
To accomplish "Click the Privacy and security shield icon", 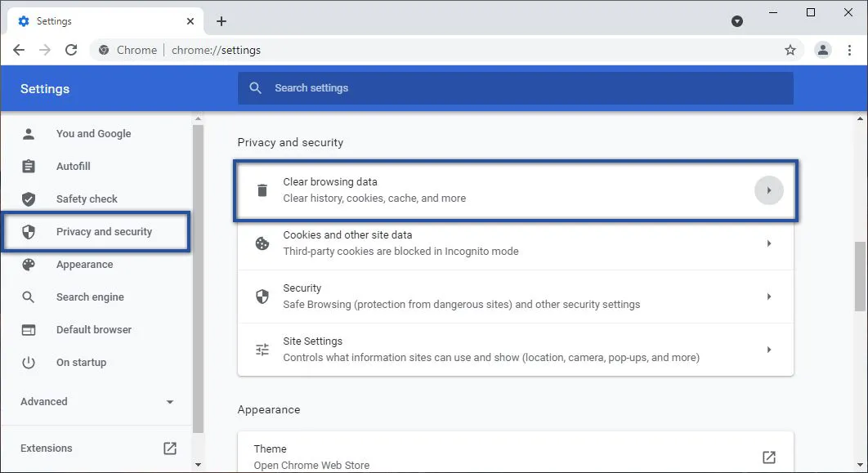I will click(x=29, y=231).
